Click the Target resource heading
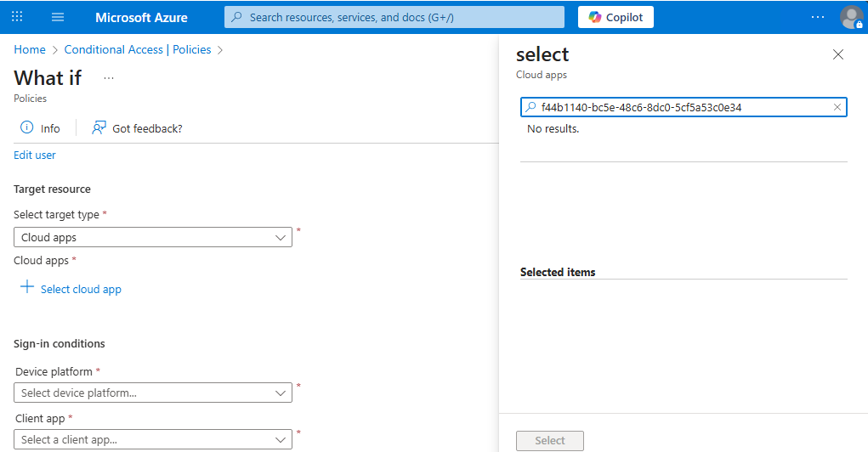Image resolution: width=868 pixels, height=452 pixels. pos(52,189)
